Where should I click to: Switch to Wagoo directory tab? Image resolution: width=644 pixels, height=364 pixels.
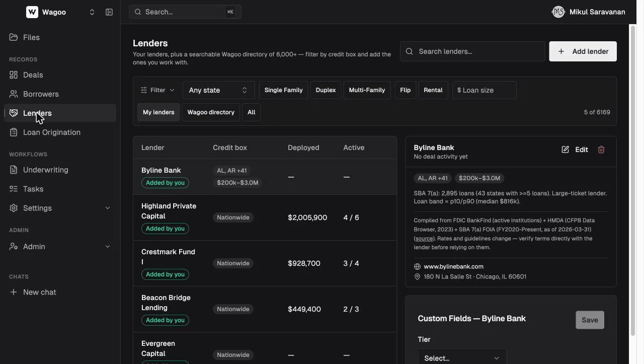211,112
